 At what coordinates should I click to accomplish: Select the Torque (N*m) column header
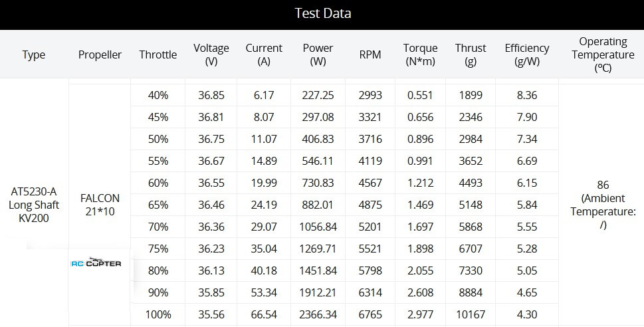coord(420,54)
